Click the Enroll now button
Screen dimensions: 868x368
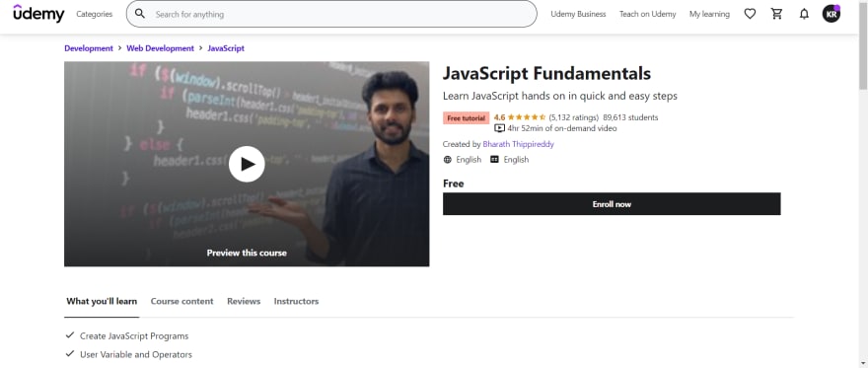click(612, 203)
